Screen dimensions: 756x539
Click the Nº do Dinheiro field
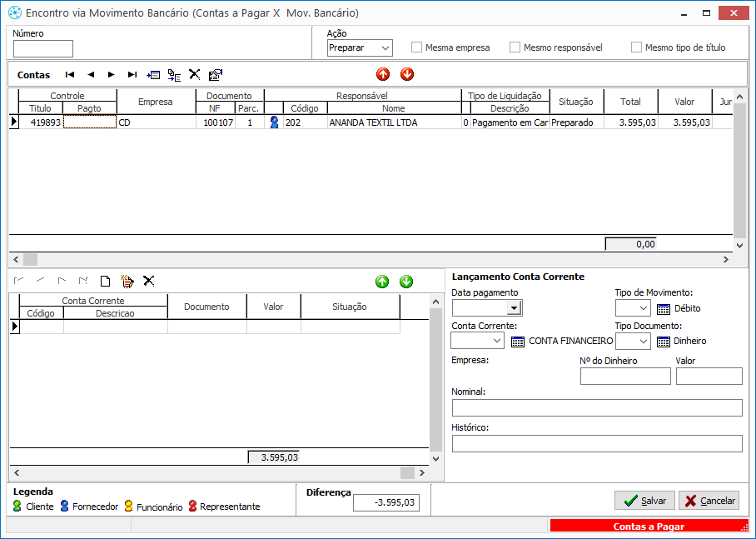coord(625,376)
